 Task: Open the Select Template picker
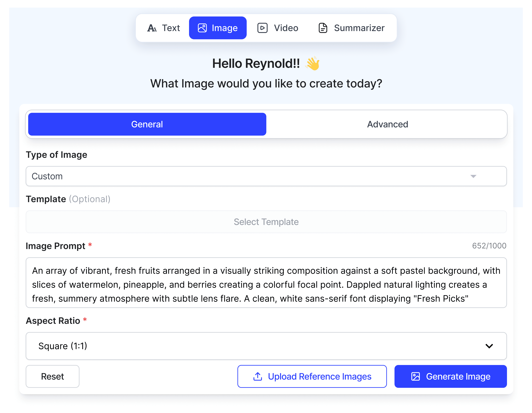coord(266,222)
